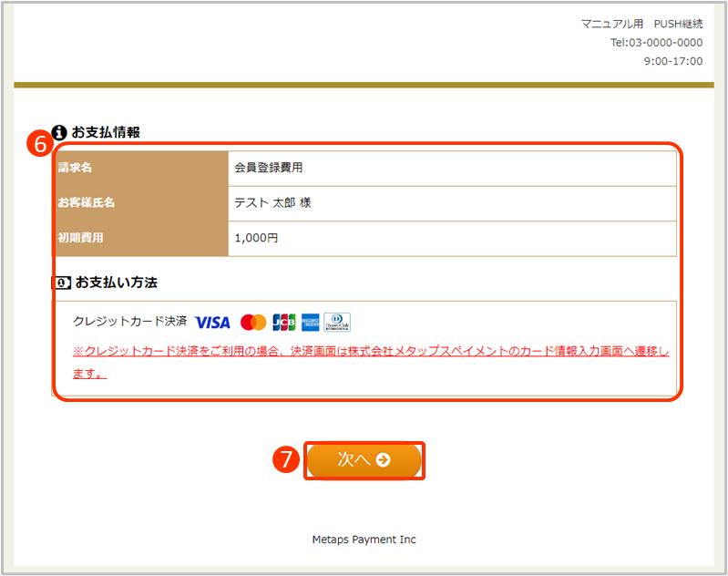Click the money icon beside お支払い方法
This screenshot has width=728, height=576.
[60, 283]
